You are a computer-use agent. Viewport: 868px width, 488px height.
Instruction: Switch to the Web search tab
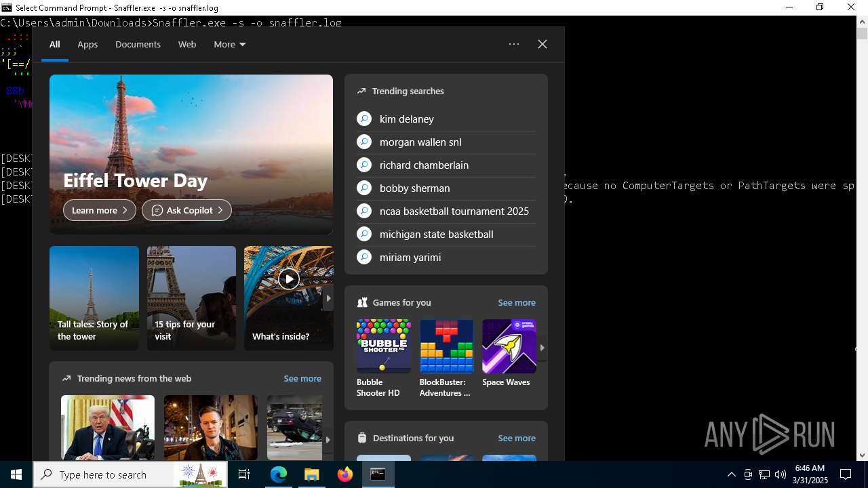[187, 44]
